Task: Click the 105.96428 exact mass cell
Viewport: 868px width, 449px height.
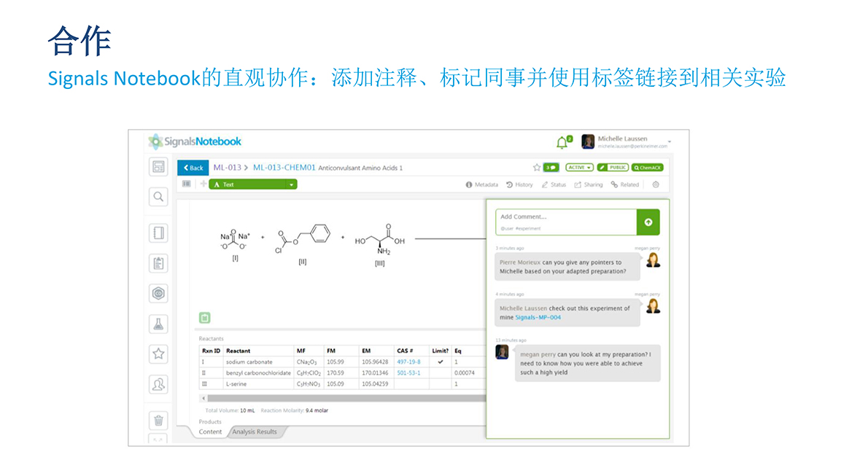Action: pyautogui.click(x=376, y=362)
